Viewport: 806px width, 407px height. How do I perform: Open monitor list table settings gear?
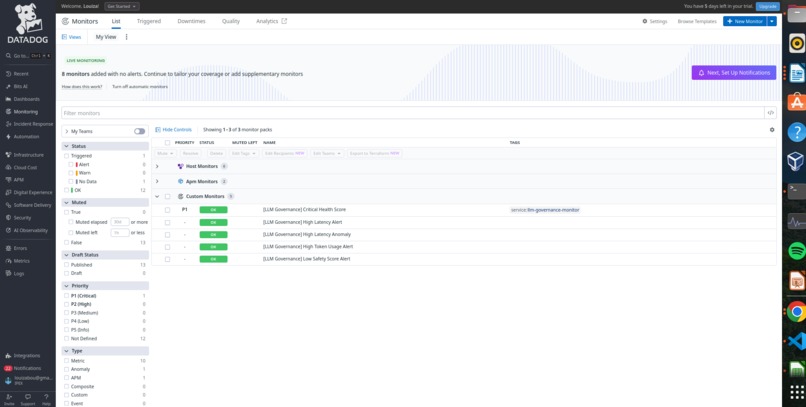pyautogui.click(x=772, y=130)
